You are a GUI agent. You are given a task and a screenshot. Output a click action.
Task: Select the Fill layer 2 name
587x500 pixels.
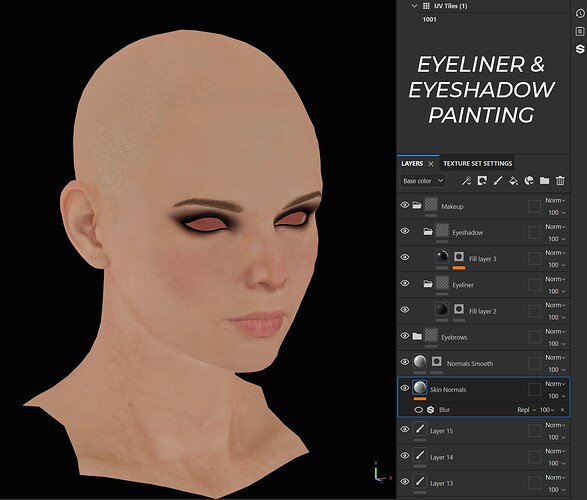(483, 311)
